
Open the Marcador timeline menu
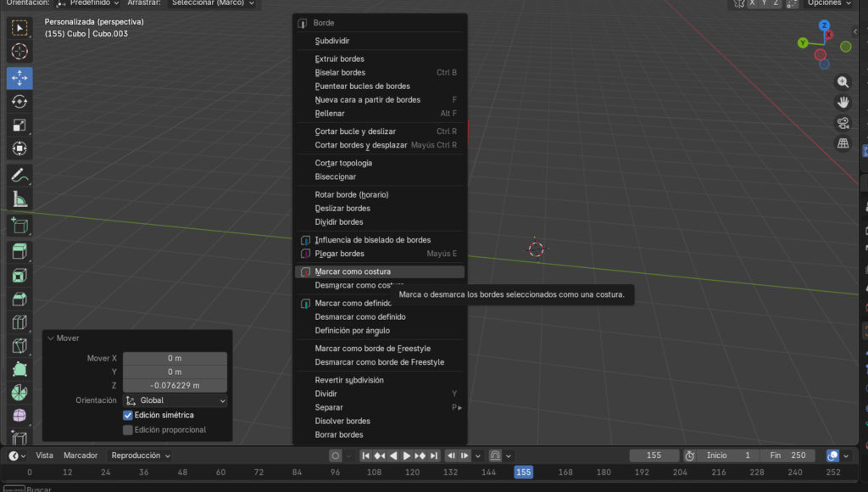coord(81,456)
